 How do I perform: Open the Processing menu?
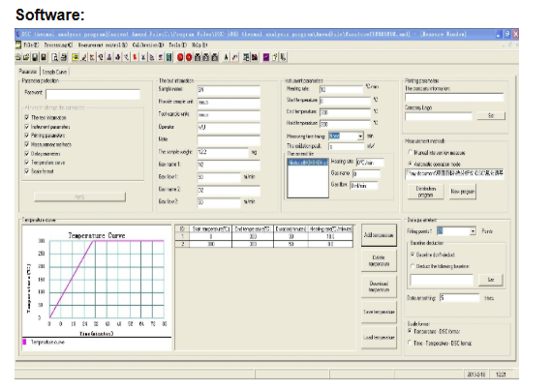coord(58,45)
